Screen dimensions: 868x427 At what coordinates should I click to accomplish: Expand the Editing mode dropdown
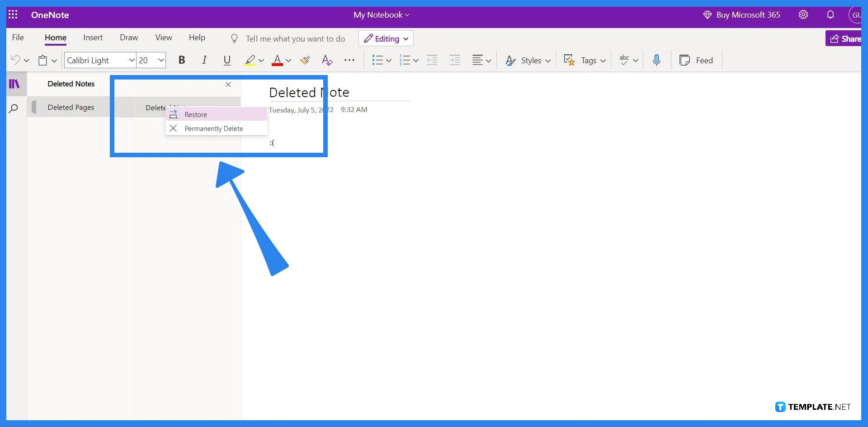tap(406, 38)
